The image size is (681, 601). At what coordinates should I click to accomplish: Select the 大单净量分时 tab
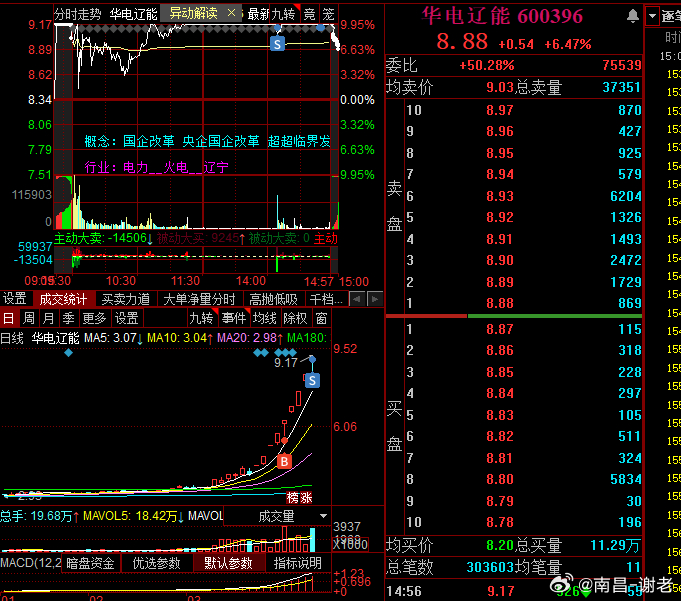click(x=199, y=299)
